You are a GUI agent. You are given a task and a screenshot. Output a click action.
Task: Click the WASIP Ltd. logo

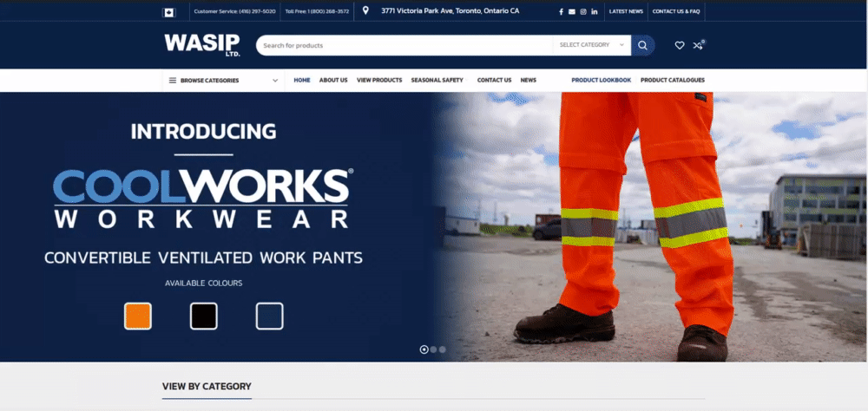coord(202,45)
